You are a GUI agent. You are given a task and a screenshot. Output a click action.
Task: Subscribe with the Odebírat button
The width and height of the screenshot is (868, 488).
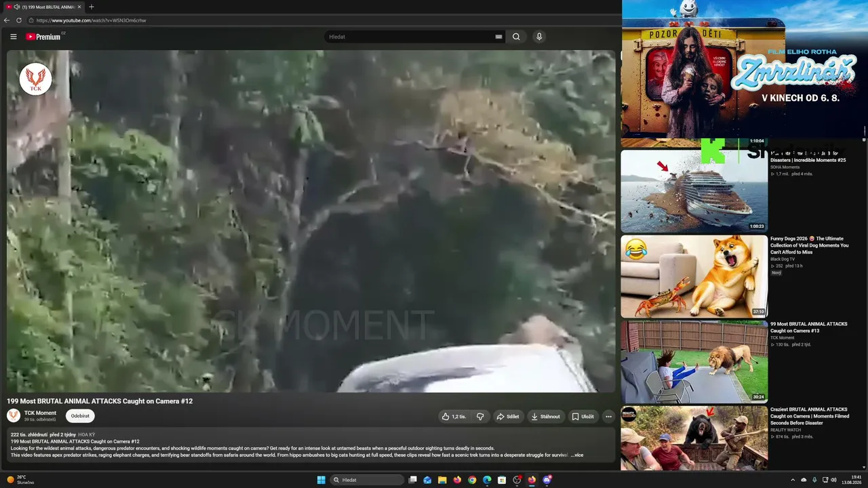(80, 416)
